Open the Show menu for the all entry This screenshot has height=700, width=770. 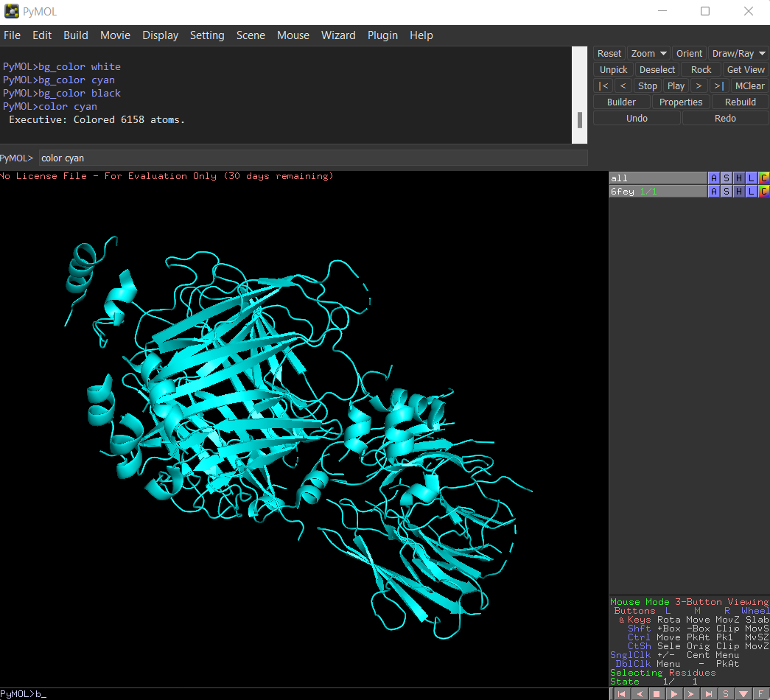(x=726, y=178)
